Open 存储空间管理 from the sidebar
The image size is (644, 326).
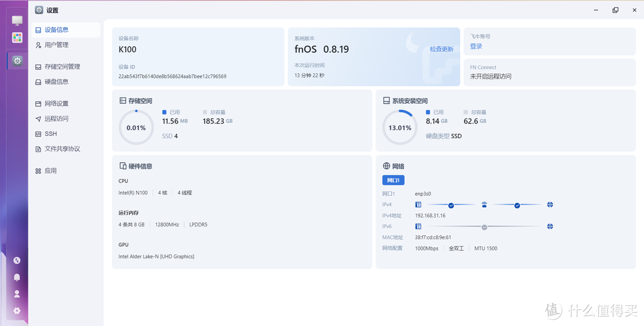[62, 67]
